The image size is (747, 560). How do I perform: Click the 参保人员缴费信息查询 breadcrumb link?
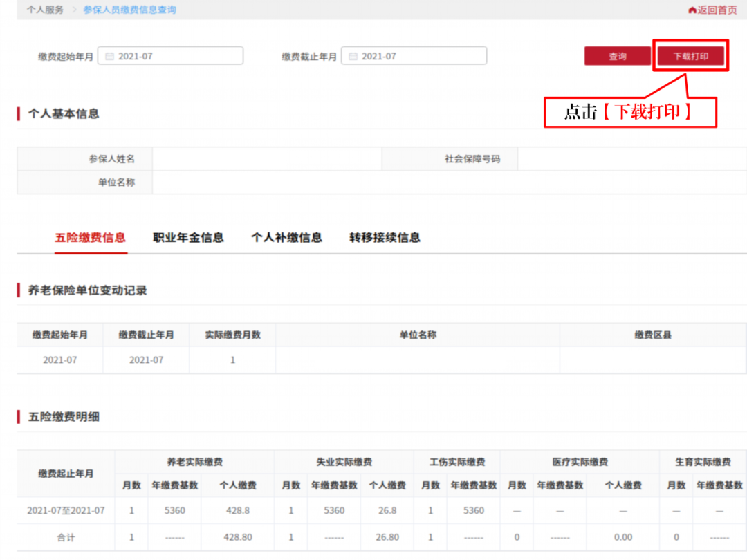tap(129, 10)
